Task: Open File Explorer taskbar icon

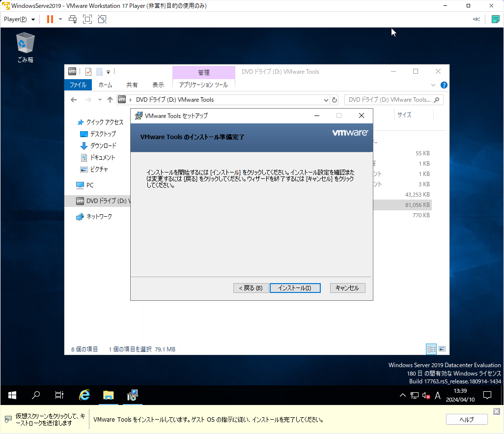Action: coord(109,395)
